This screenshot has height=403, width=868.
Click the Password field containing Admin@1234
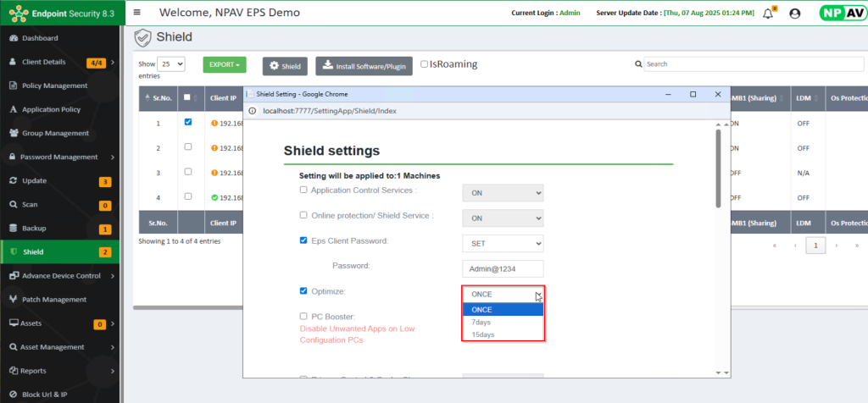pos(502,268)
